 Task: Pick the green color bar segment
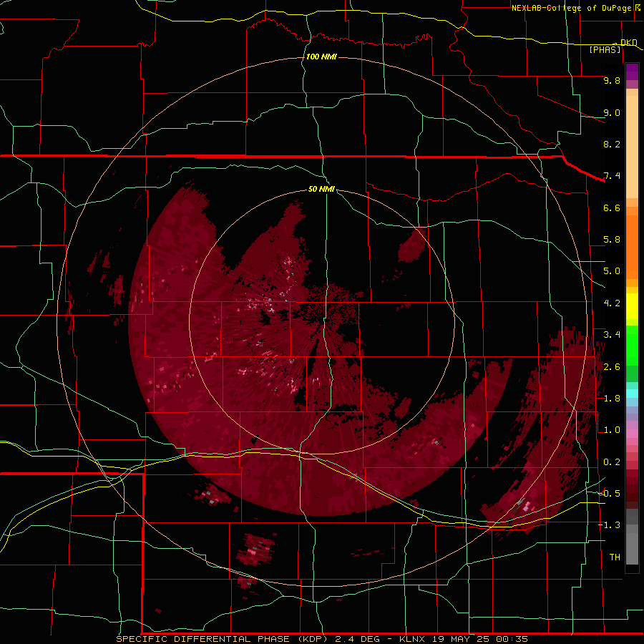[632, 345]
